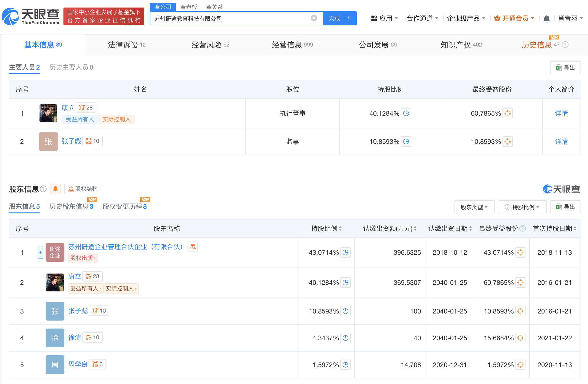Switch to 历史主要人员 tab
The height and width of the screenshot is (384, 588).
pos(71,67)
